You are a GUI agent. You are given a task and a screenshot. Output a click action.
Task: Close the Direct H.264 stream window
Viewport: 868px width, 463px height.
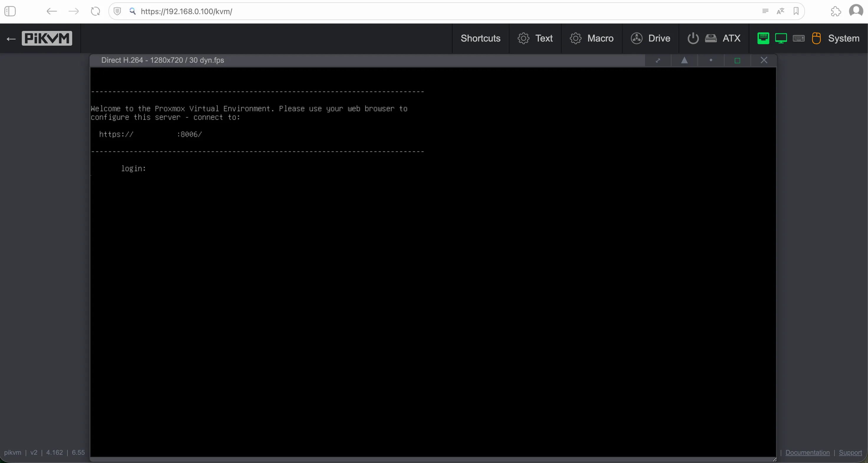tap(763, 60)
